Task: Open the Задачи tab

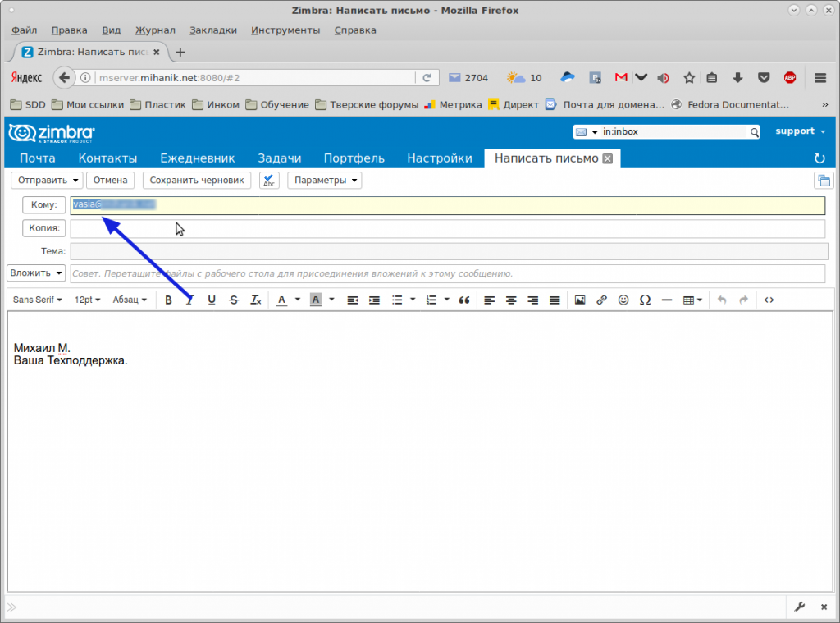Action: [x=279, y=158]
